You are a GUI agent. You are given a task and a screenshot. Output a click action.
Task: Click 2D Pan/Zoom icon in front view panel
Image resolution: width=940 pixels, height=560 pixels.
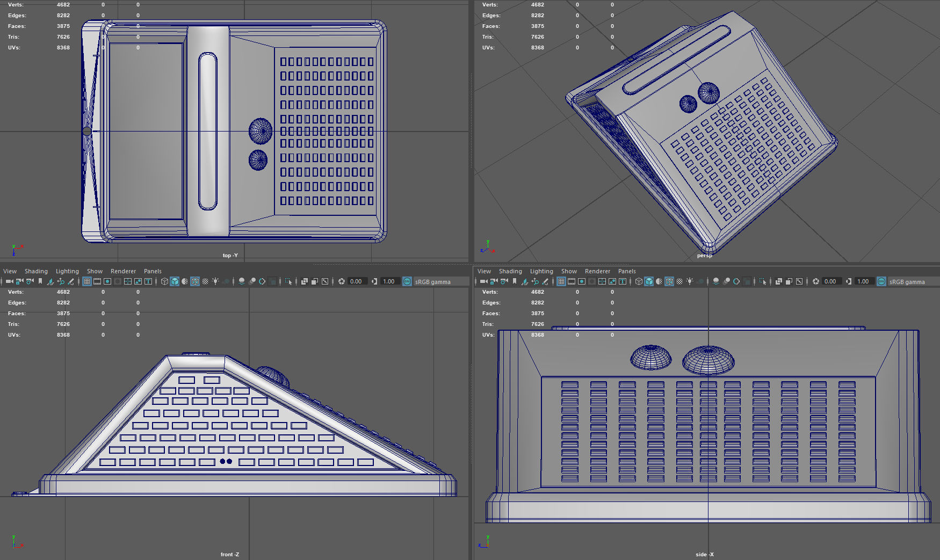point(60,281)
